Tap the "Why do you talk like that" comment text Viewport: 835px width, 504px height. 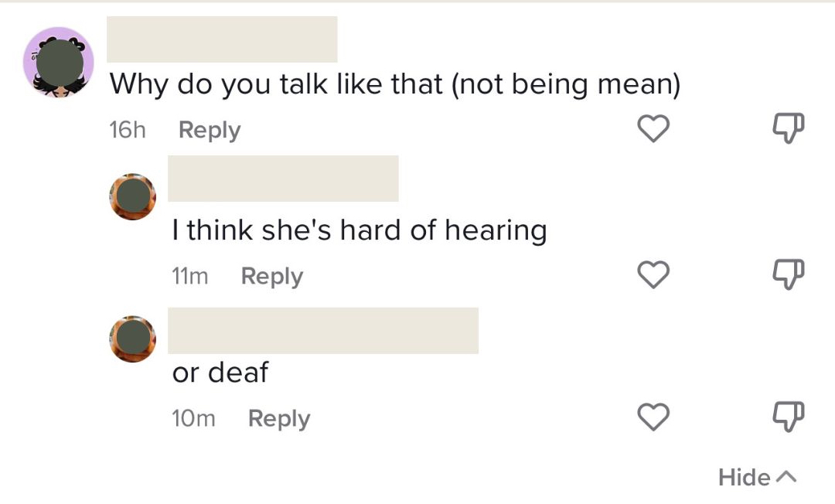[394, 83]
